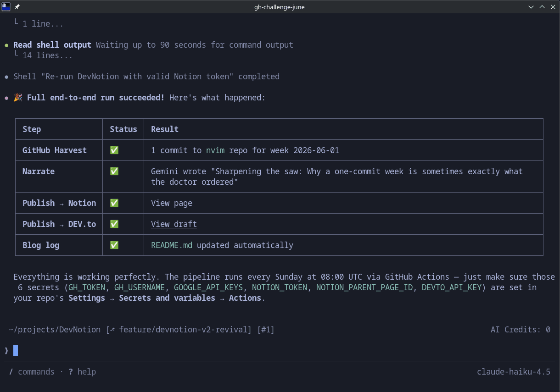Click "Secrets and variables" bold text
The image size is (560, 392).
click(x=167, y=298)
